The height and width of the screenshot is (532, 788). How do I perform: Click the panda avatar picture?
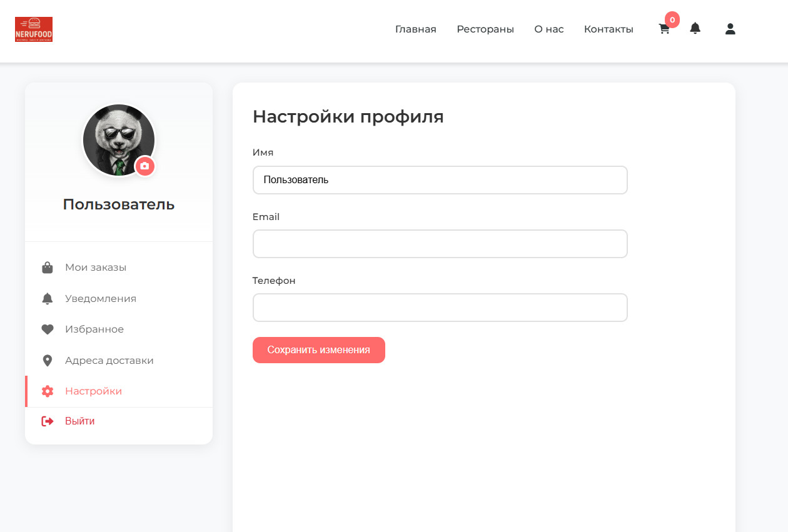119,140
